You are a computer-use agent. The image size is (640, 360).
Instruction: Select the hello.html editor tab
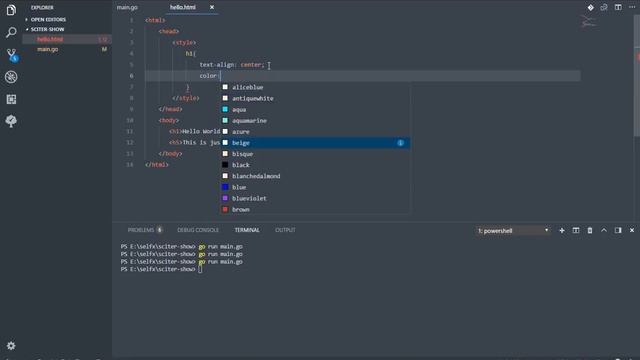click(x=183, y=7)
